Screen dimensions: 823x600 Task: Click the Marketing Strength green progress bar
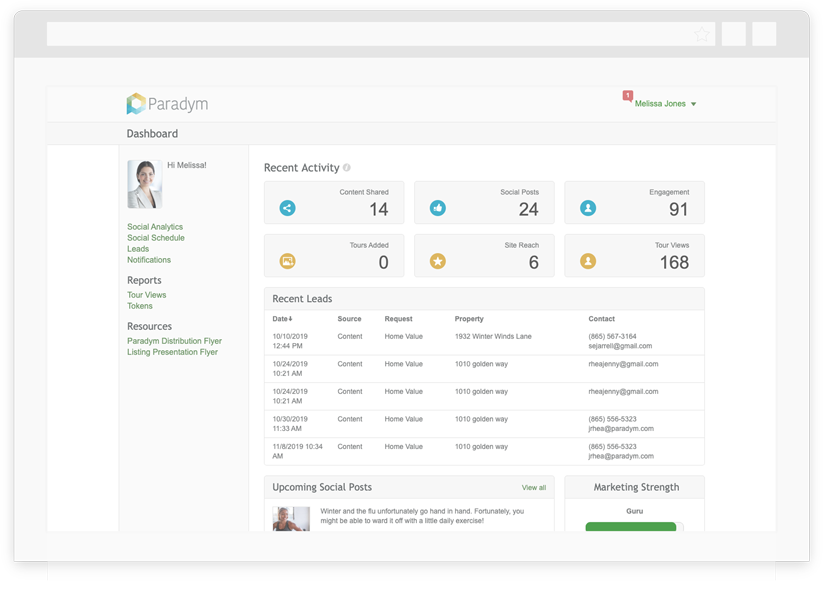click(x=631, y=527)
